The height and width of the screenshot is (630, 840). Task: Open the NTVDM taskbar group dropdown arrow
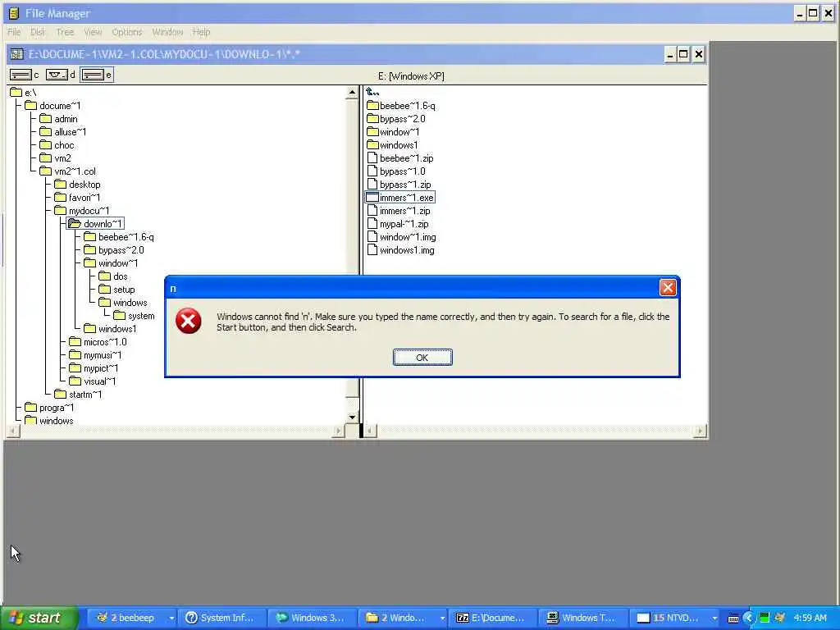pos(714,618)
